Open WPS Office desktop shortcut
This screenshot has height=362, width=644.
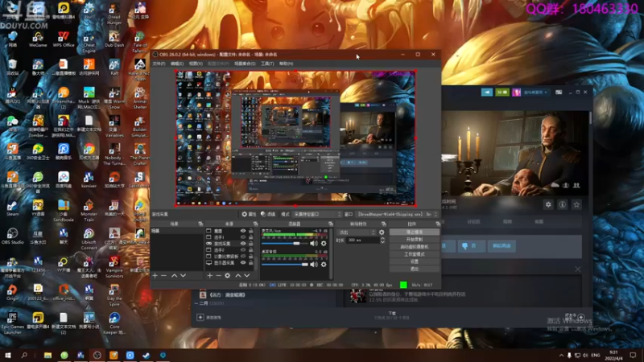coord(64,39)
